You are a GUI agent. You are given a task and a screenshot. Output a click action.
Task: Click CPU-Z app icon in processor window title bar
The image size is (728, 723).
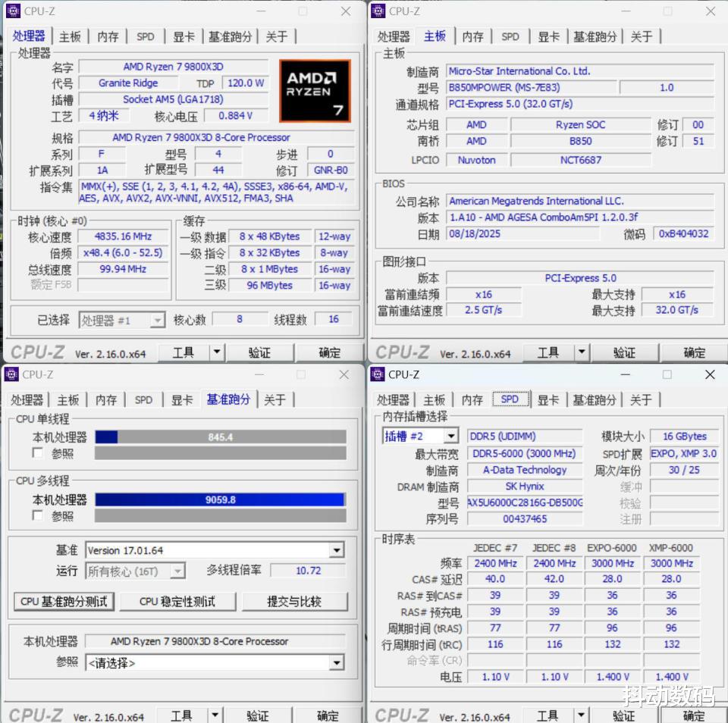(x=13, y=11)
